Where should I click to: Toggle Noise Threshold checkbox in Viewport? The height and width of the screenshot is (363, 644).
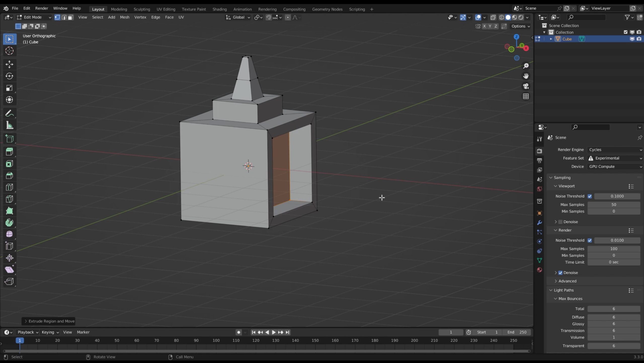click(x=590, y=196)
